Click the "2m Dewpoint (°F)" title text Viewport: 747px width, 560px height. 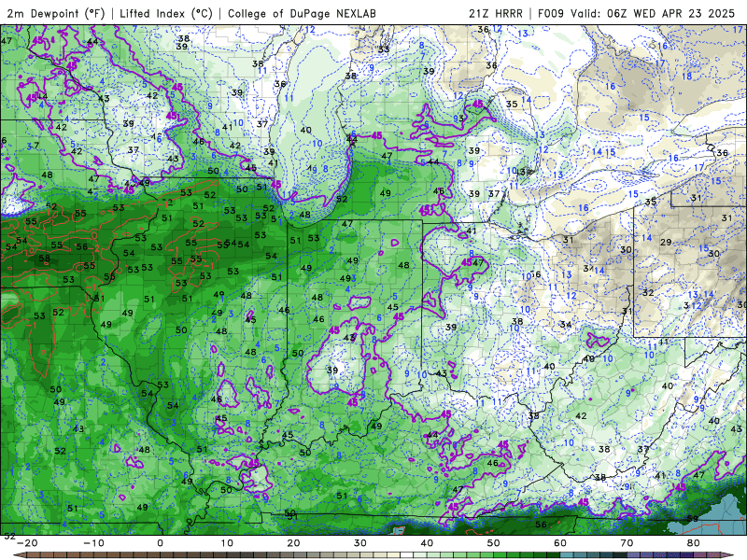coord(56,13)
